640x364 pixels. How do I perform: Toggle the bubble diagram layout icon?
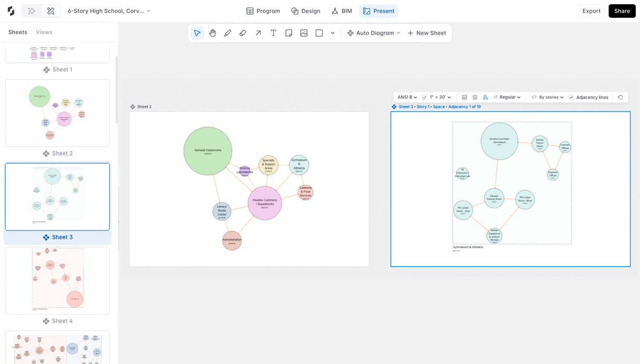tap(486, 97)
